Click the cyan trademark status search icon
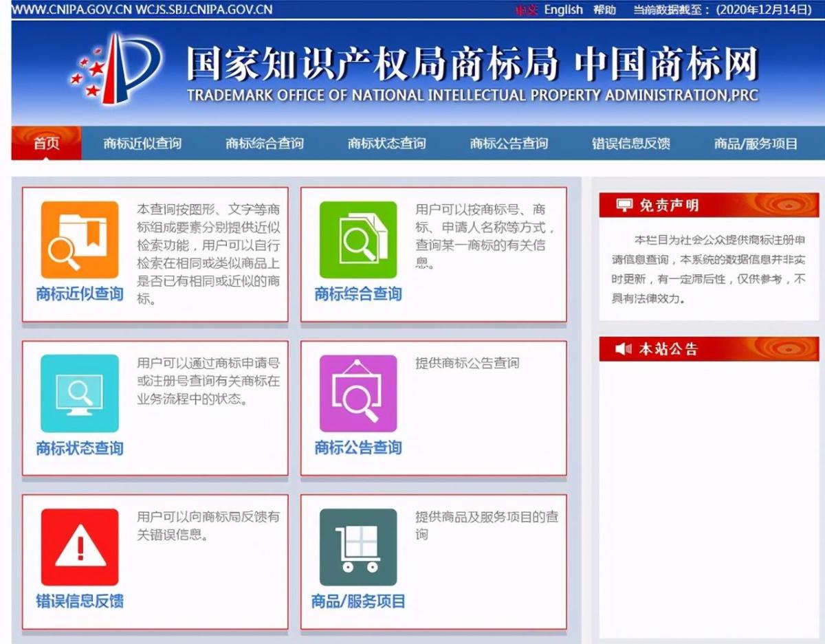Image resolution: width=825 pixels, height=644 pixels. pos(80,393)
